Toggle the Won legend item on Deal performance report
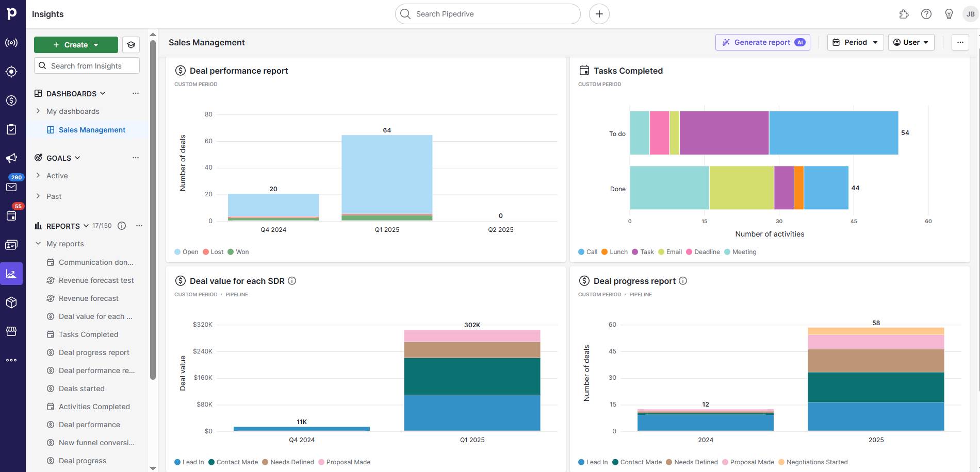 (238, 251)
